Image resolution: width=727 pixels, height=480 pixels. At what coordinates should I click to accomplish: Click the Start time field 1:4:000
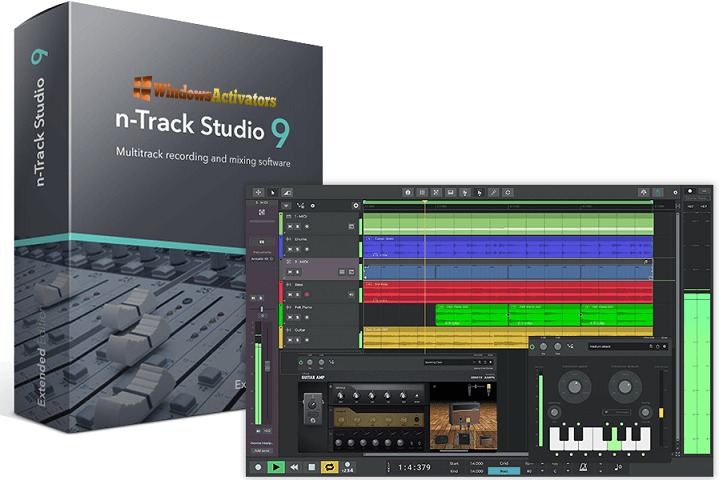pyautogui.click(x=476, y=463)
